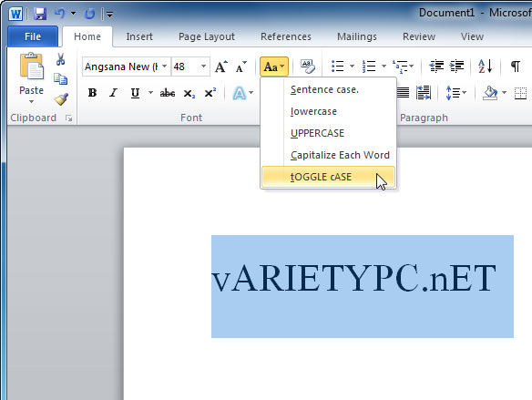
Task: Grow the font with the large A icon
Action: [220, 67]
